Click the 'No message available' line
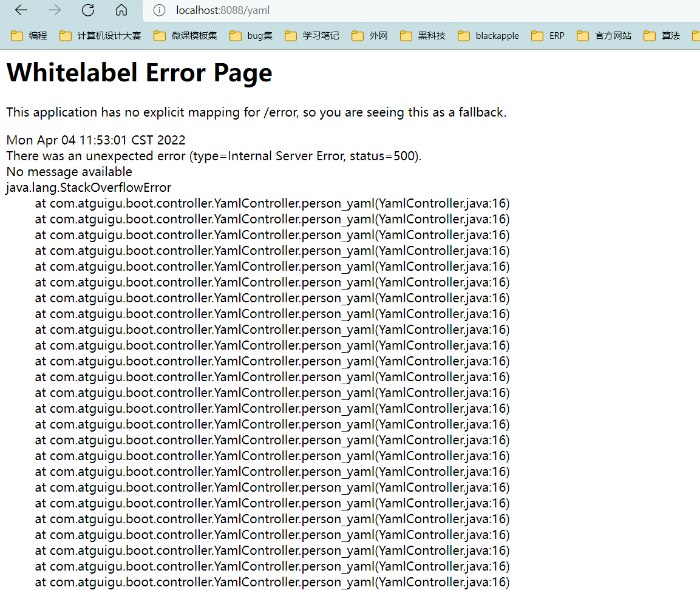Screen dimensions: 700x590 pos(69,172)
